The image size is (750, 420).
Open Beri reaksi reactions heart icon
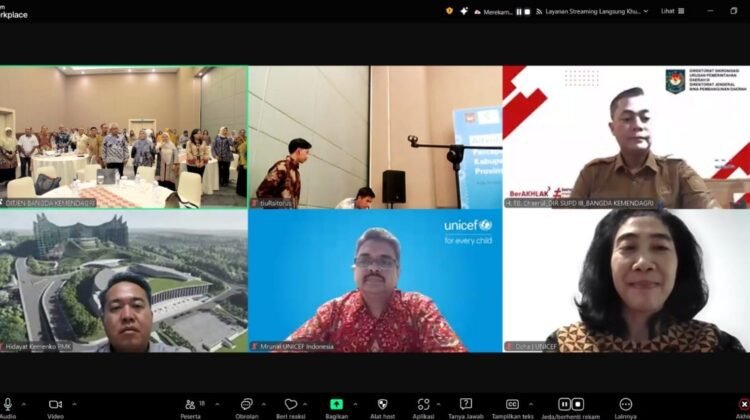(x=290, y=405)
